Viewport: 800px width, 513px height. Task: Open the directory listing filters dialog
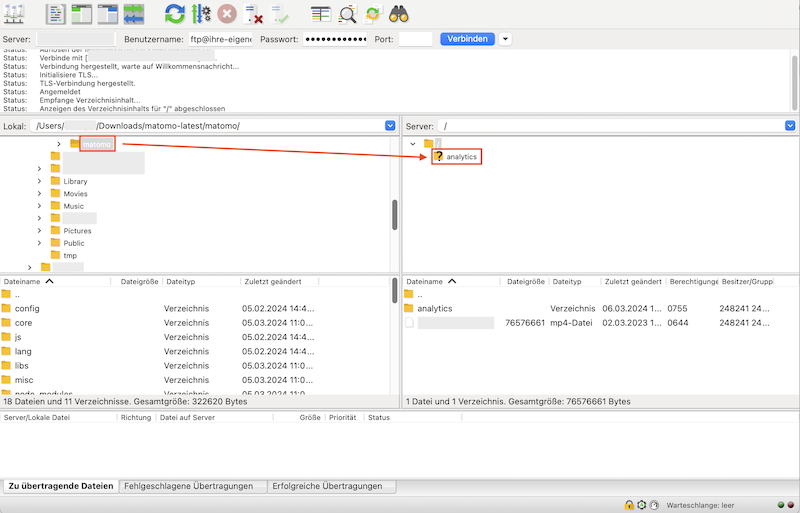tap(321, 14)
